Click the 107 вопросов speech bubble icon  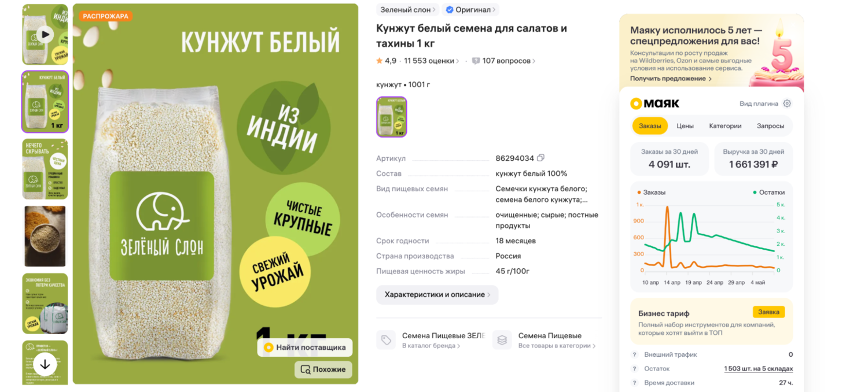click(x=476, y=61)
